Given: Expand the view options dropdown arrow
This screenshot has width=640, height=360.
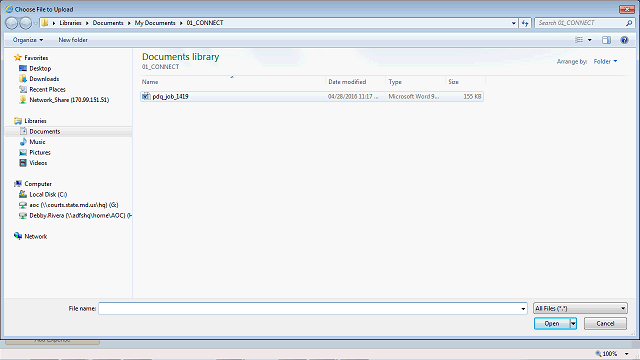Looking at the screenshot, I should point(589,40).
